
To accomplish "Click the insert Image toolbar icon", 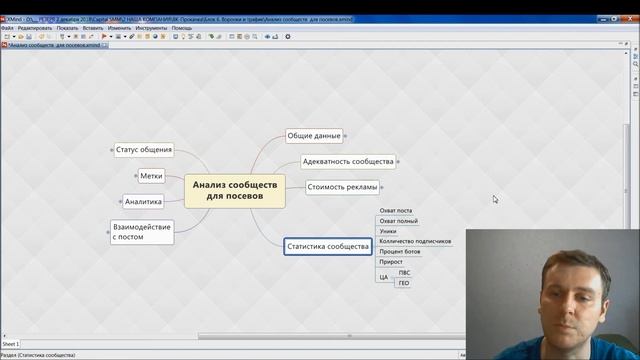I will coord(118,37).
